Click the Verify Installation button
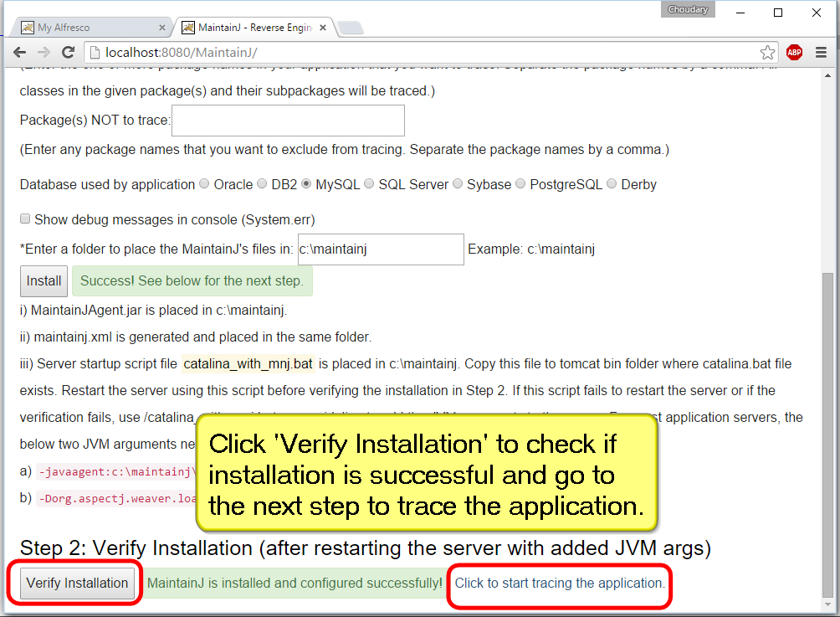The height and width of the screenshot is (617, 840). tap(77, 583)
